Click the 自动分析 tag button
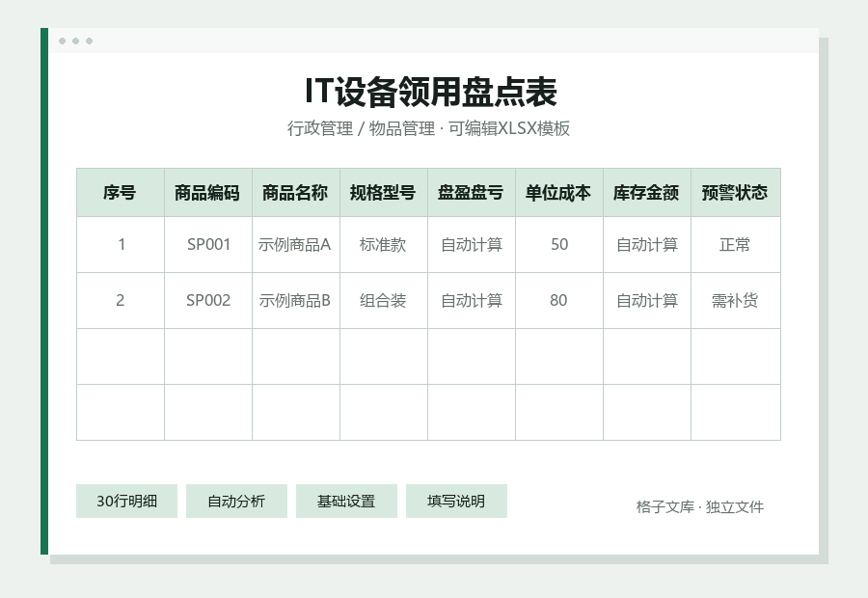868x598 pixels. (236, 502)
